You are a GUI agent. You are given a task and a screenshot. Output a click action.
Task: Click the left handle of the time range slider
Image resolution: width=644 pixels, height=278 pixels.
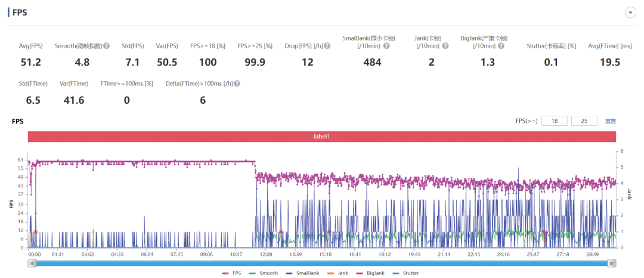(32, 263)
